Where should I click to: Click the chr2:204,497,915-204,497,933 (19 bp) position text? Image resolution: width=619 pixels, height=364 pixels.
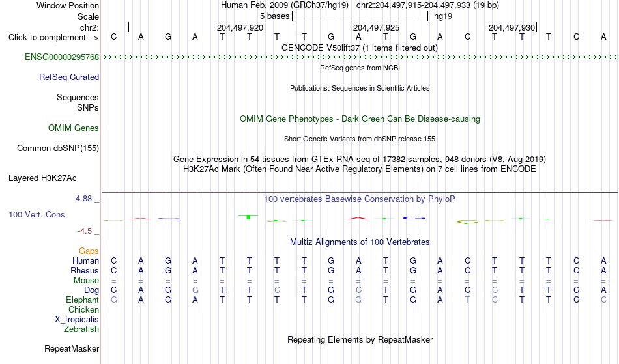[x=427, y=5]
